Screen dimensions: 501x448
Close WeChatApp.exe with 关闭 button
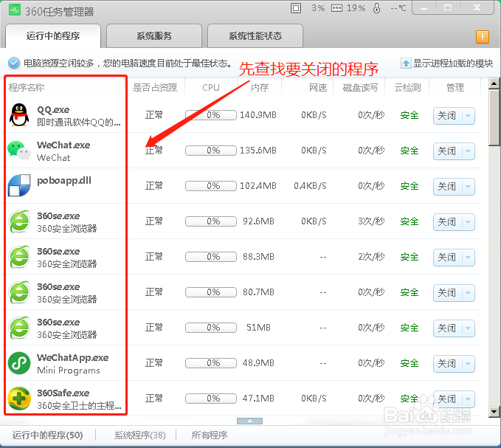[448, 364]
